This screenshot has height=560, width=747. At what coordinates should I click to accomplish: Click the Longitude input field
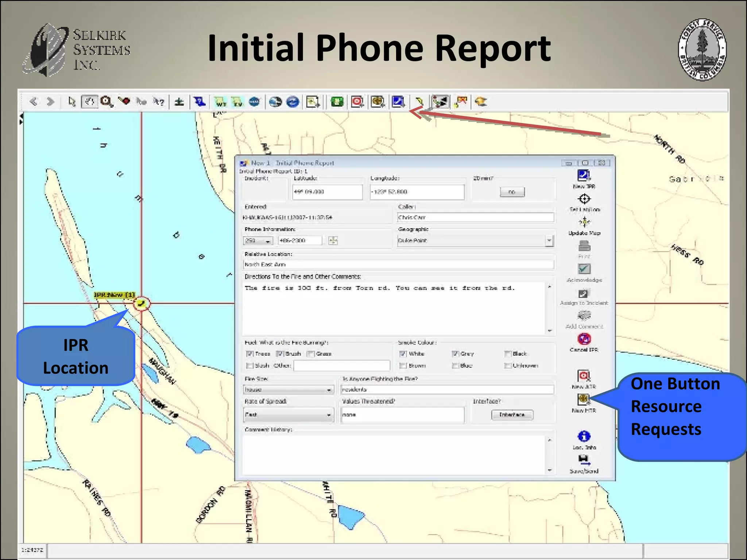pos(417,192)
